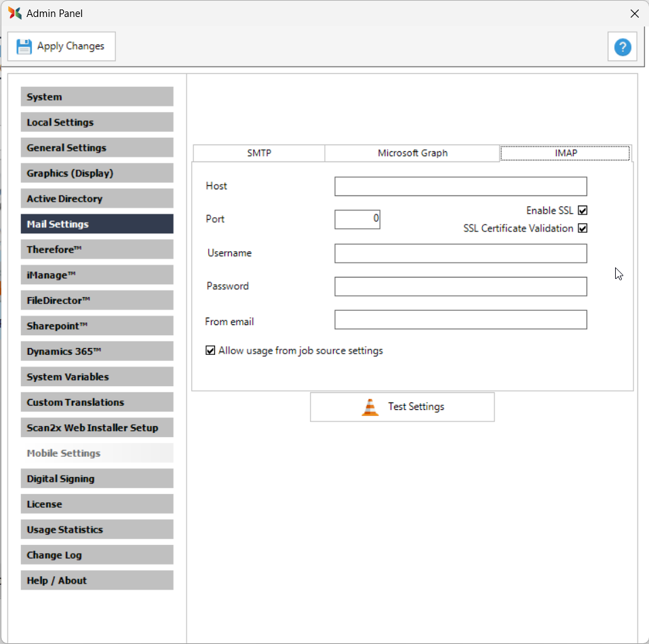Go to Digital Signing settings
The image size is (649, 644).
97,479
